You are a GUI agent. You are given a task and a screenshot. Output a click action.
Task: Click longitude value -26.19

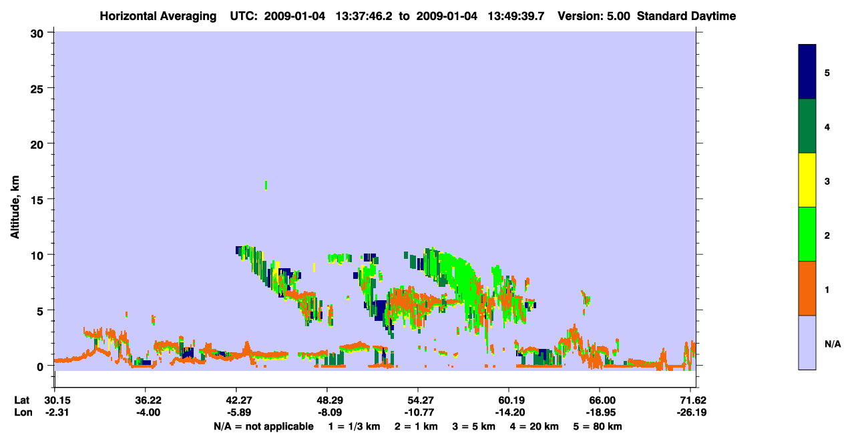690,412
